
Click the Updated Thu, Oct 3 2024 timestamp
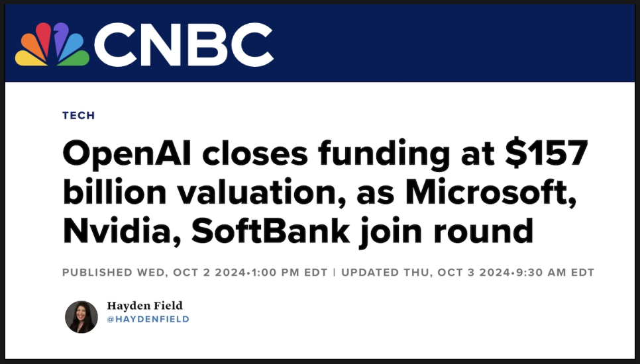point(468,272)
